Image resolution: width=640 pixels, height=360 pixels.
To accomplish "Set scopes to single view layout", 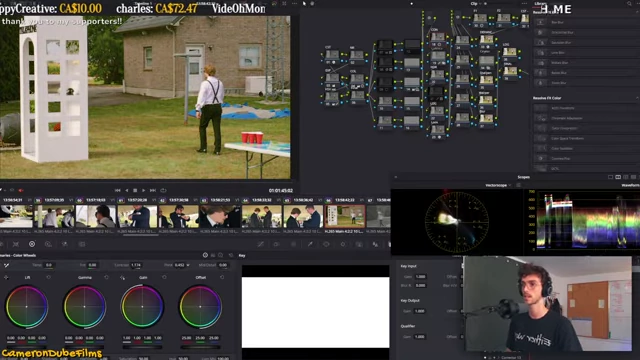I will coord(610,177).
